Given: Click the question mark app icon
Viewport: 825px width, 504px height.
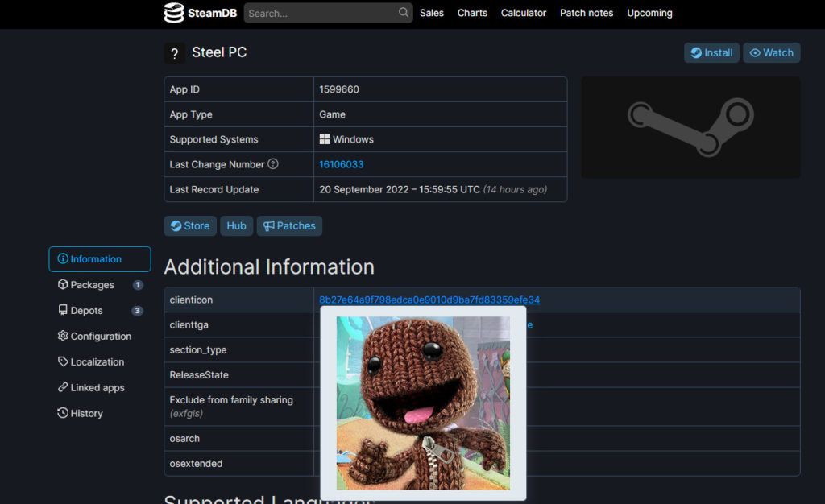Looking at the screenshot, I should [174, 53].
